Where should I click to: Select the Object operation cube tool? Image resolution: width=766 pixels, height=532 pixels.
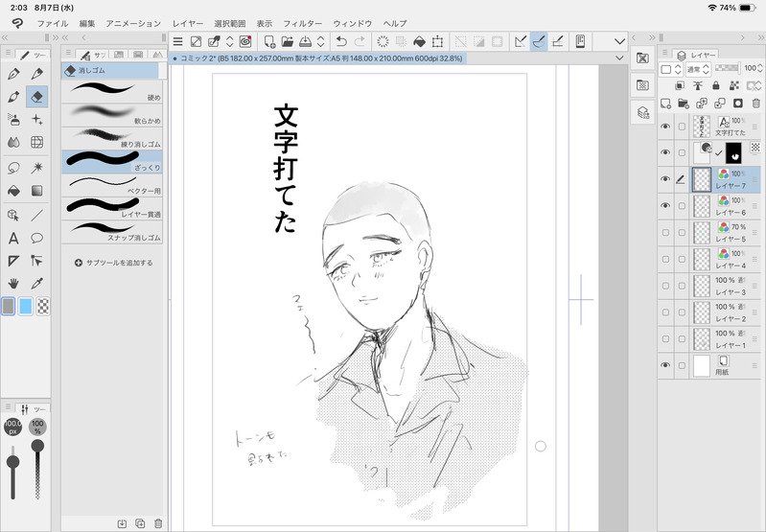13,215
